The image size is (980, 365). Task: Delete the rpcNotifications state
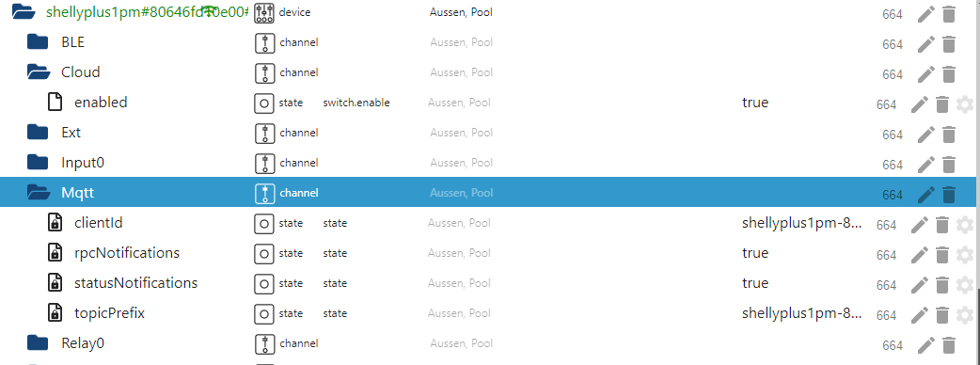point(942,254)
